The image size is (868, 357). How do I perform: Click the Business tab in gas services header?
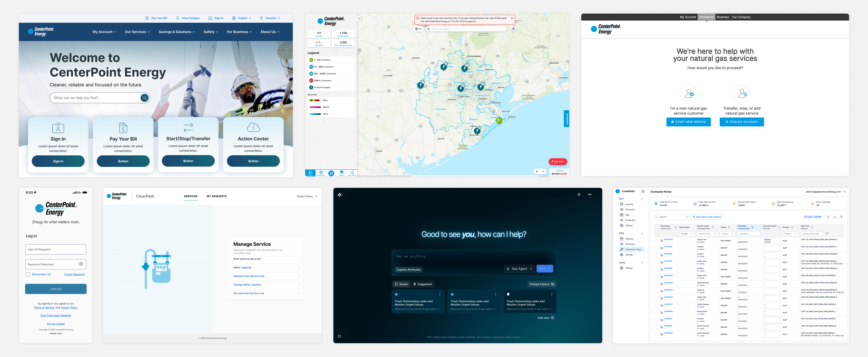pyautogui.click(x=723, y=17)
